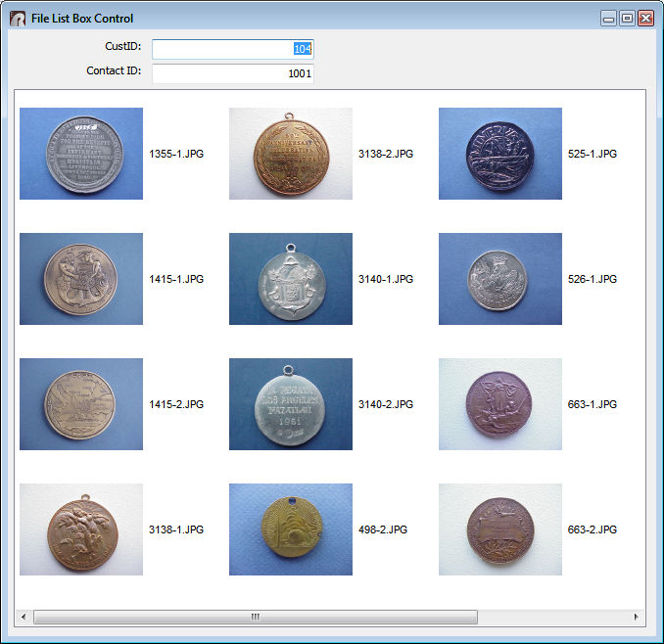Image resolution: width=664 pixels, height=644 pixels.
Task: Pick the 663-2.JPG medal thumbnail
Action: point(500,529)
